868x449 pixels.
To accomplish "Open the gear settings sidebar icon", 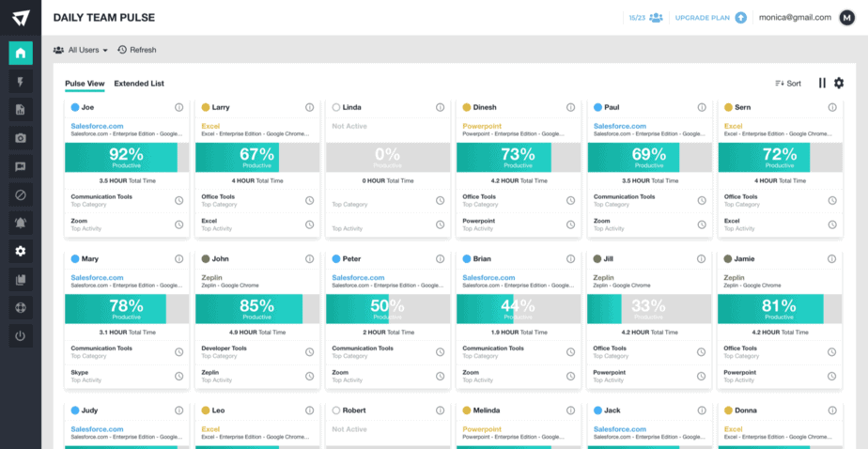I will tap(21, 252).
